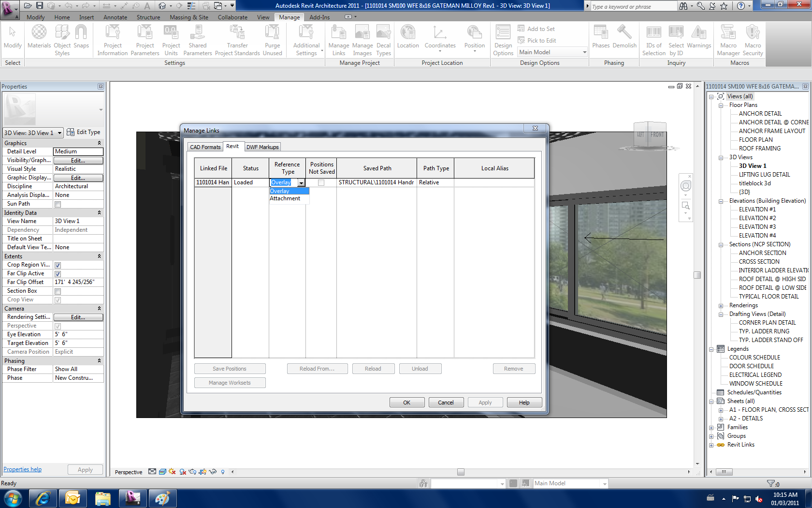Open Shared Parameters
The height and width of the screenshot is (508, 812).
click(198, 40)
